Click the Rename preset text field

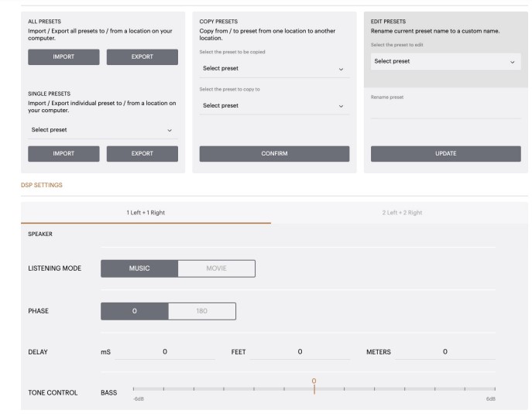[445, 111]
